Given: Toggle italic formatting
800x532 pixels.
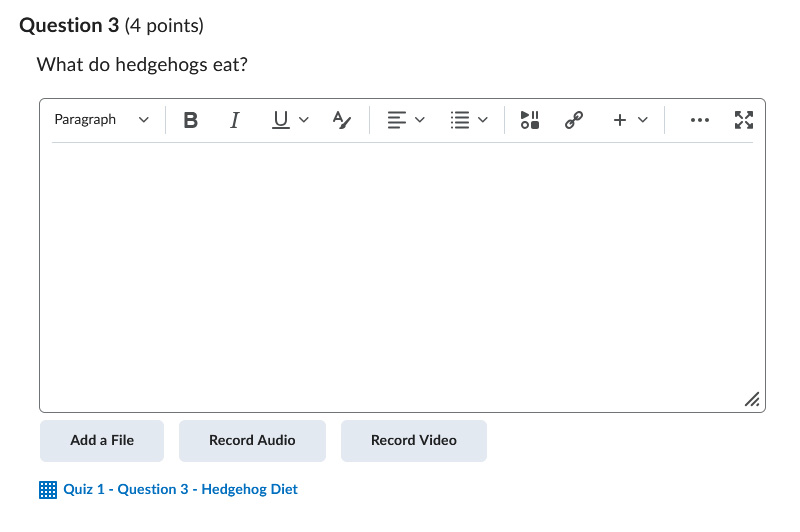Looking at the screenshot, I should click(x=234, y=120).
